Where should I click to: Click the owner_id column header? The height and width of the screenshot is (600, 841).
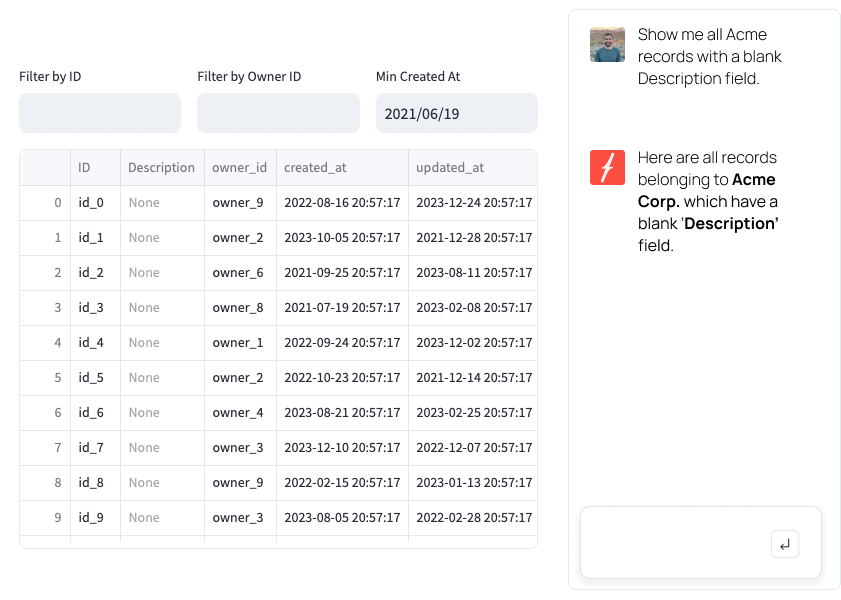(x=240, y=168)
